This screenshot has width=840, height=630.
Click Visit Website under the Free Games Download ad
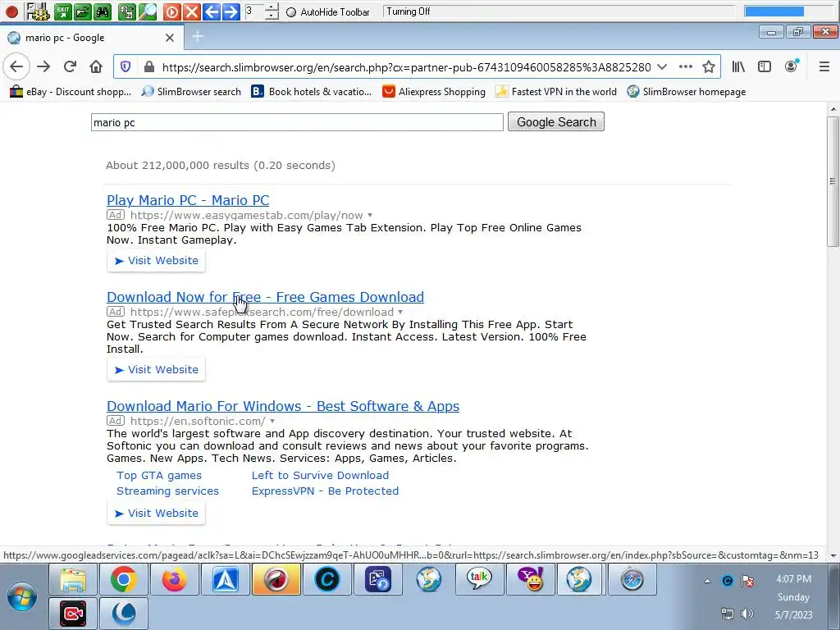(x=156, y=370)
